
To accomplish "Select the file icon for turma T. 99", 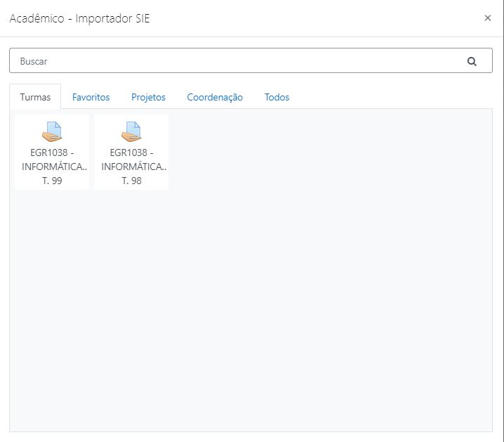I will tap(52, 132).
